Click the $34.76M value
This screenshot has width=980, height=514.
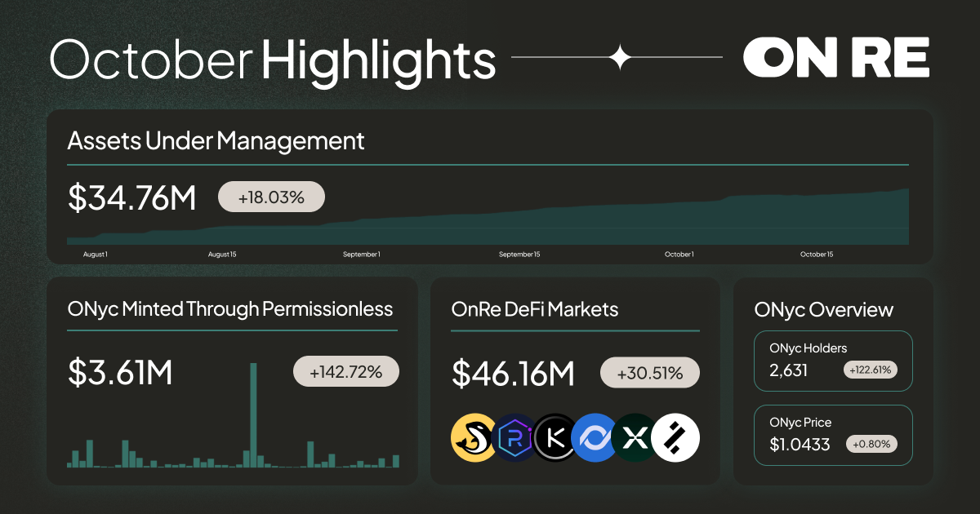point(131,198)
